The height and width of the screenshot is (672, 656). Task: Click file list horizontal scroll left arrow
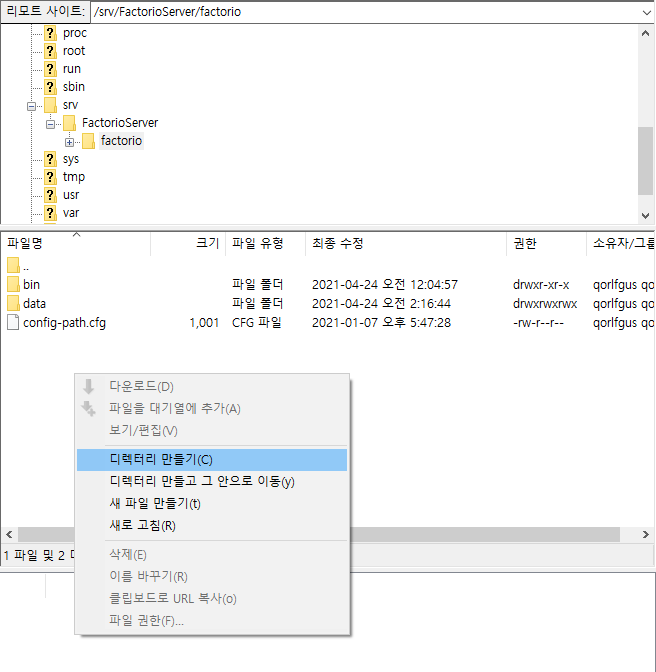[x=9, y=534]
